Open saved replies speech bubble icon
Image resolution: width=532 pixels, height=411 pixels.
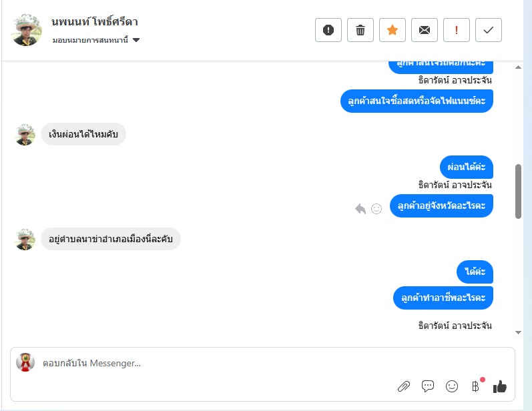tap(428, 386)
